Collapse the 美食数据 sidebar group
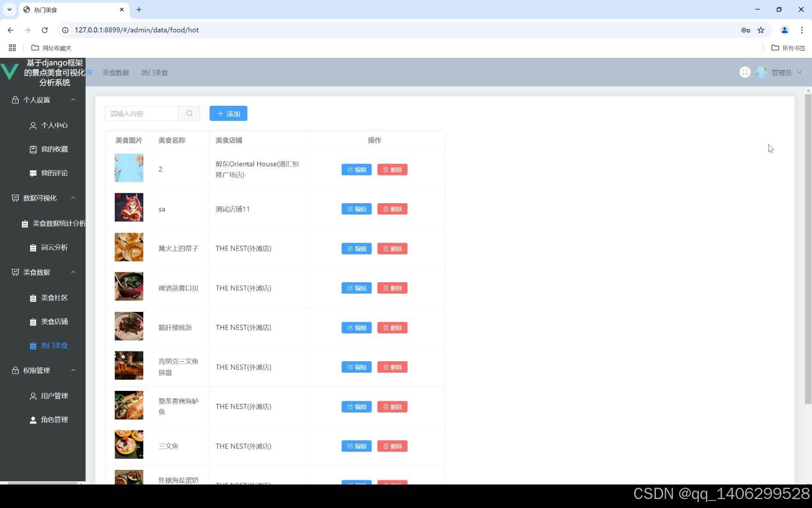This screenshot has height=508, width=812. click(43, 272)
